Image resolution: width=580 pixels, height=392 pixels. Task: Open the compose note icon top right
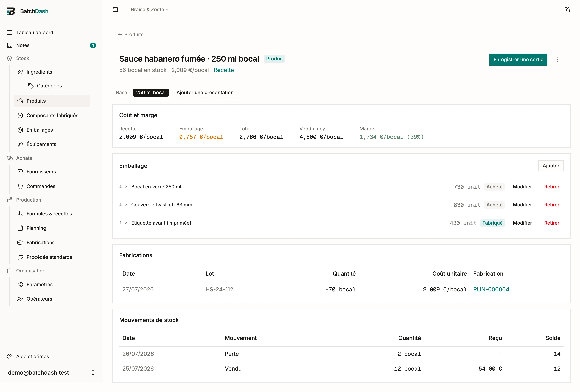[x=567, y=10]
